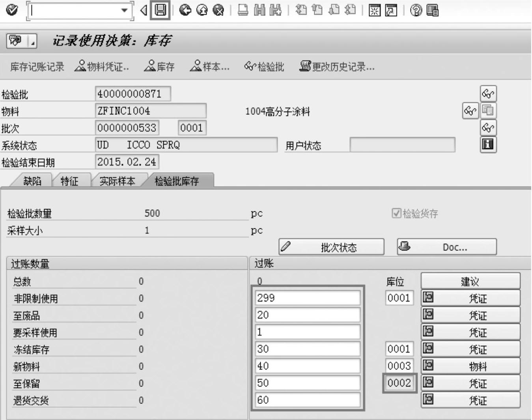
Task: Click the glasses icon for 检验批 row
Action: (x=488, y=94)
